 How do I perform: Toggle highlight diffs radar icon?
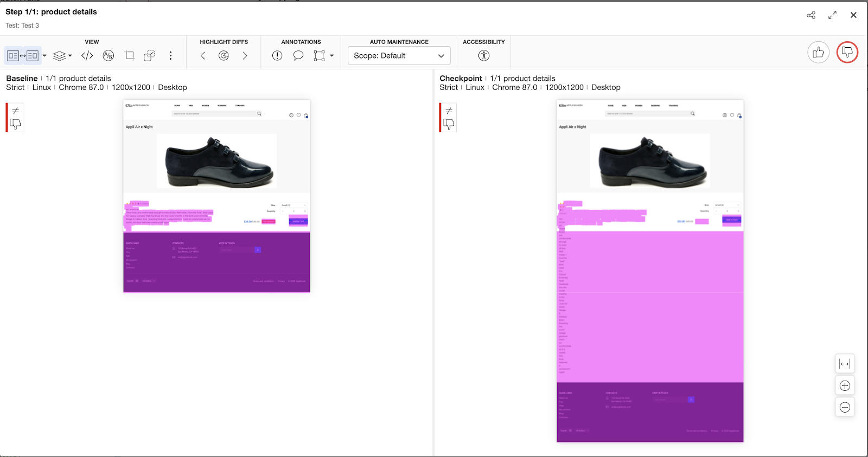tap(224, 55)
